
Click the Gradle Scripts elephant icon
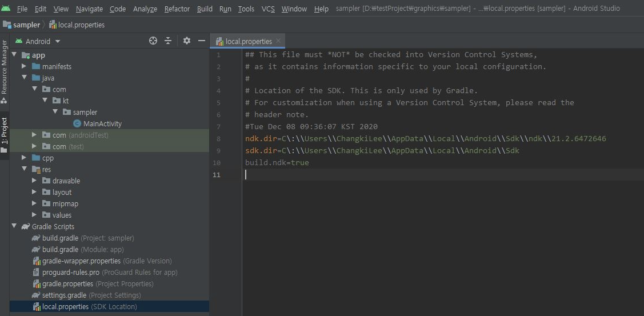[26, 226]
